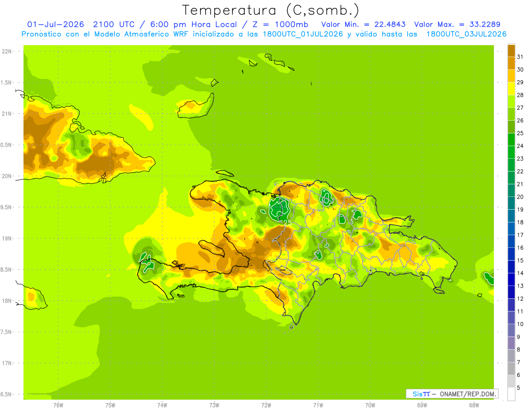Pick the green swatch between 24 and 25

coord(511,140)
